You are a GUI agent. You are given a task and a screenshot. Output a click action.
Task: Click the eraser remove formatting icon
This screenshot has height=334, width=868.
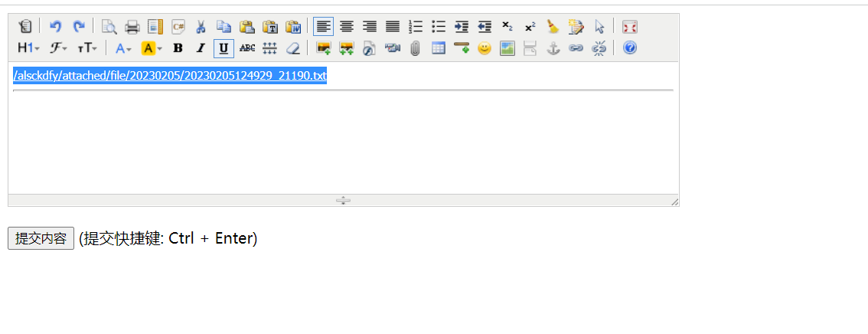[x=292, y=48]
